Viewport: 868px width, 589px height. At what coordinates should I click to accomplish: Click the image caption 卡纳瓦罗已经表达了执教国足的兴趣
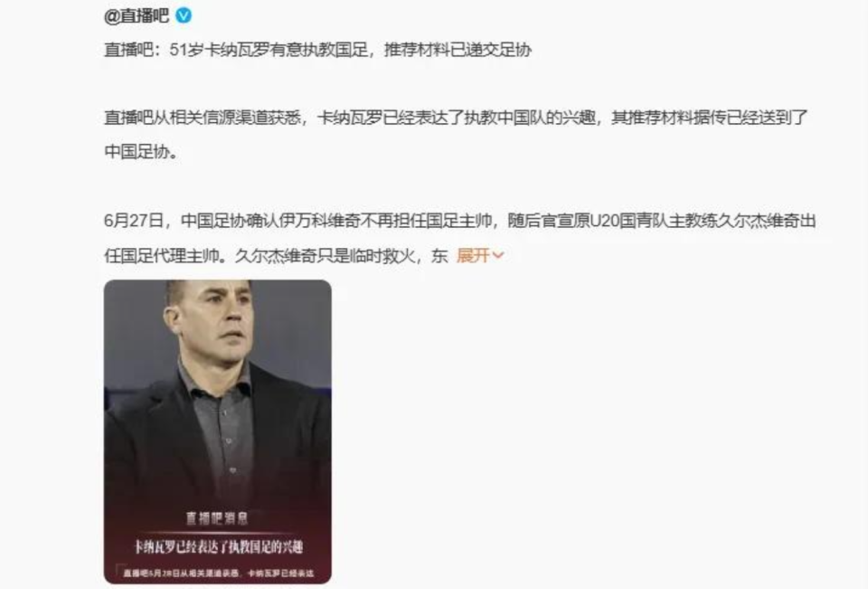(218, 546)
